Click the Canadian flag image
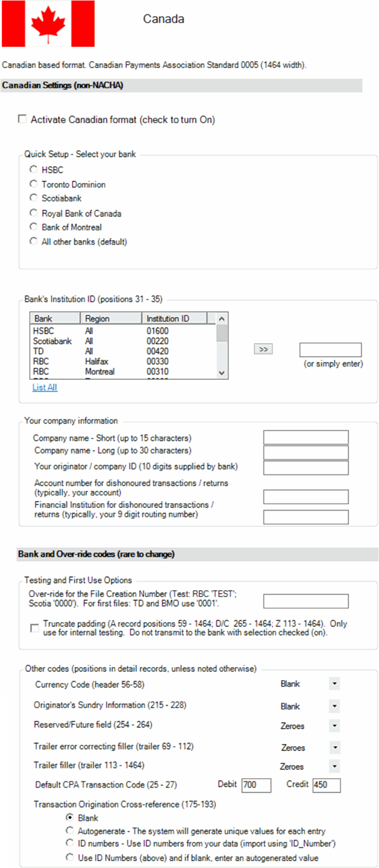 point(48,23)
